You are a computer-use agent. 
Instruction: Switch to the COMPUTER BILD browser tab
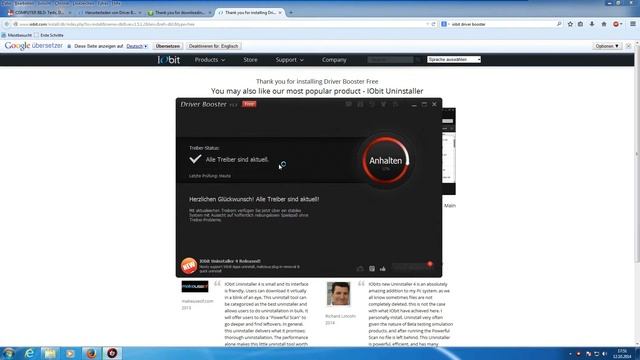(x=39, y=13)
